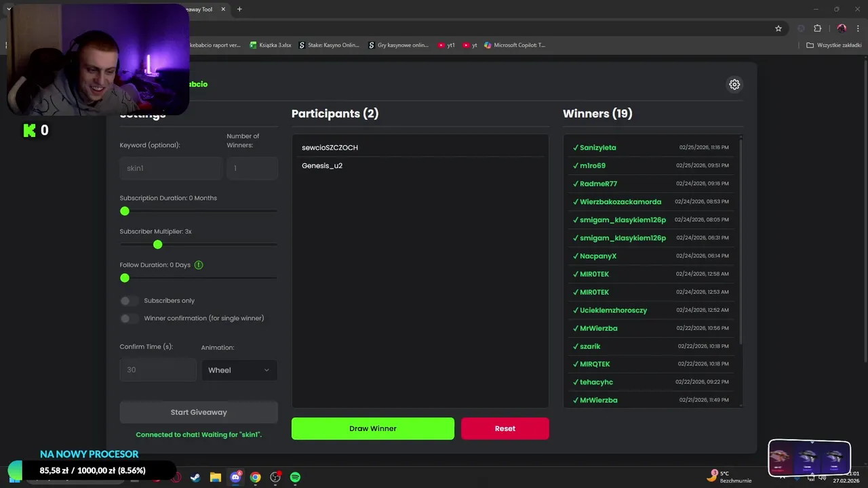
Task: Click the MIR0TEK 12:58 AM entry
Action: [x=651, y=274]
